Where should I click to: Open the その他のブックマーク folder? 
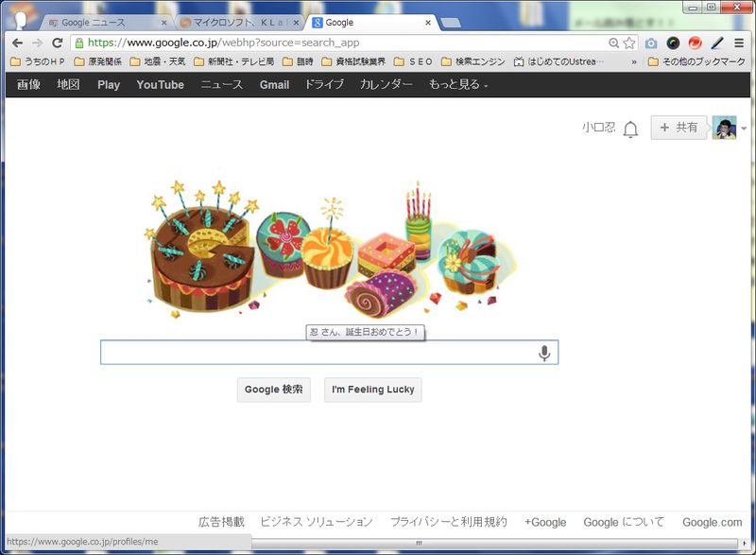696,61
